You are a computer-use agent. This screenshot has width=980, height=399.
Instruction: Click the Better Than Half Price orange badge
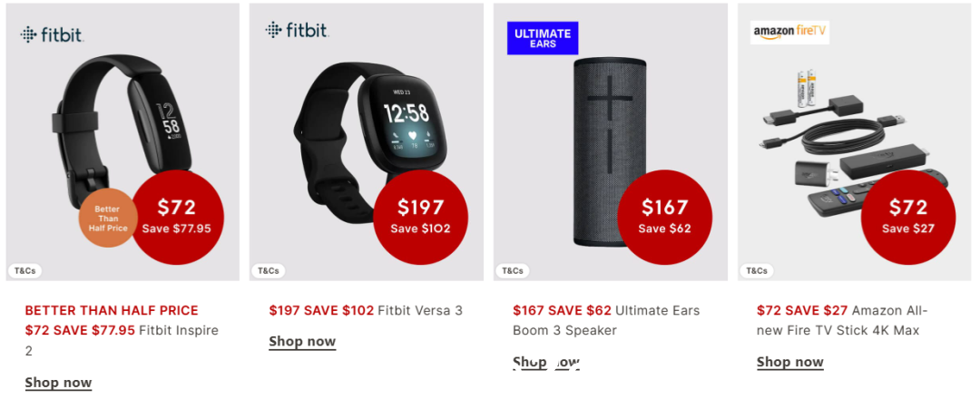[x=107, y=219]
